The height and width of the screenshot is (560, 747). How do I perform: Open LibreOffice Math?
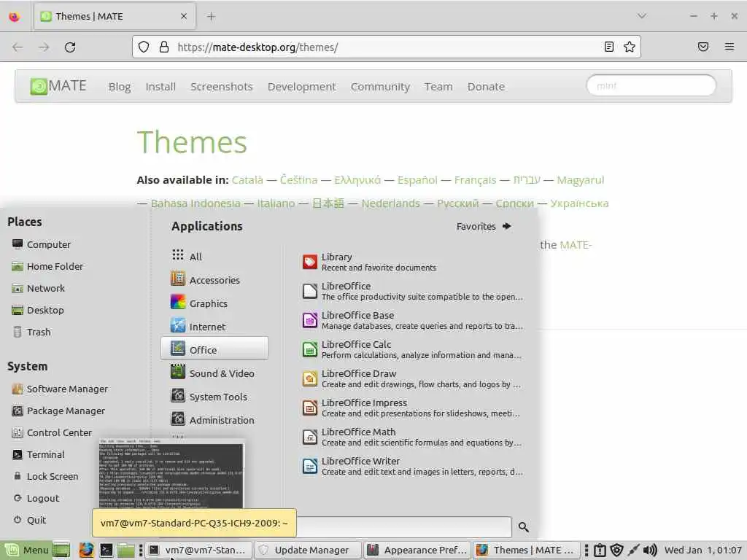click(413, 437)
